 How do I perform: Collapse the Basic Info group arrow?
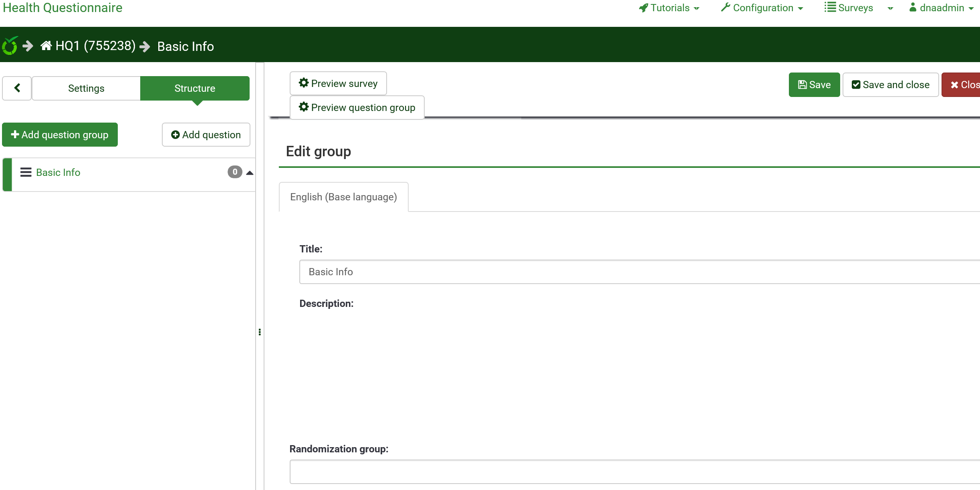[x=250, y=173]
